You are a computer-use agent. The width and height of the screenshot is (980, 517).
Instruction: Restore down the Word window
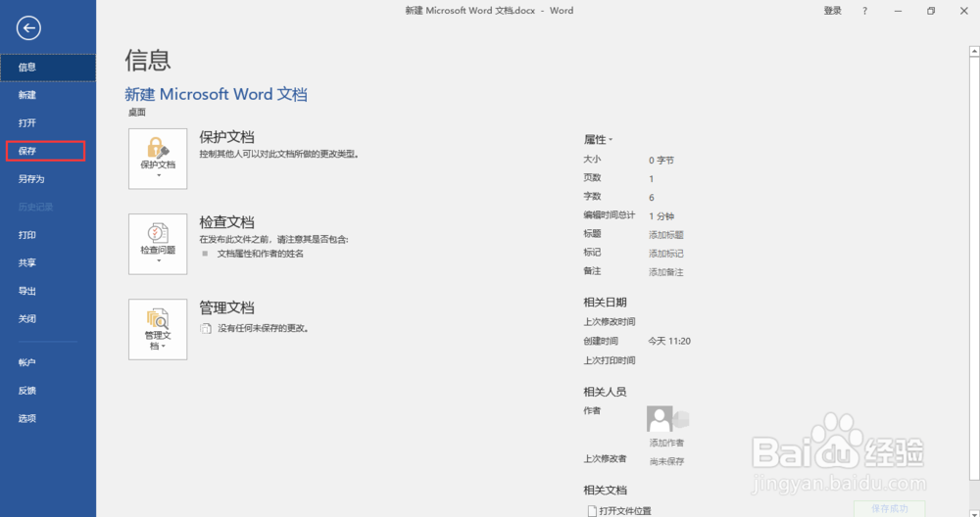[x=931, y=11]
